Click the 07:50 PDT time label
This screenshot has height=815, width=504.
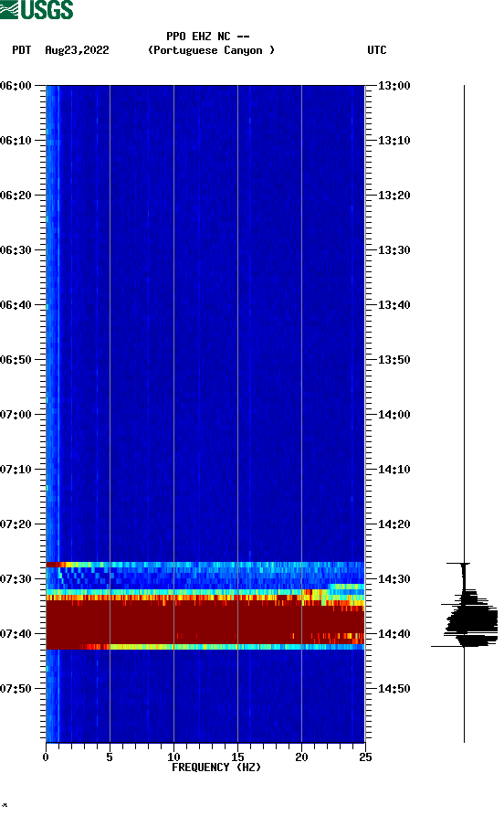[16, 689]
